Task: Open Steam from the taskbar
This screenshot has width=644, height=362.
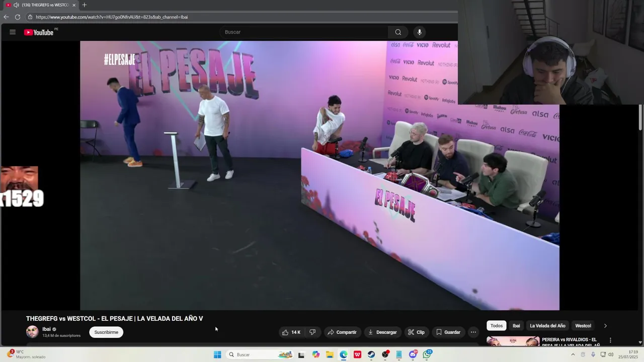Action: click(x=371, y=354)
